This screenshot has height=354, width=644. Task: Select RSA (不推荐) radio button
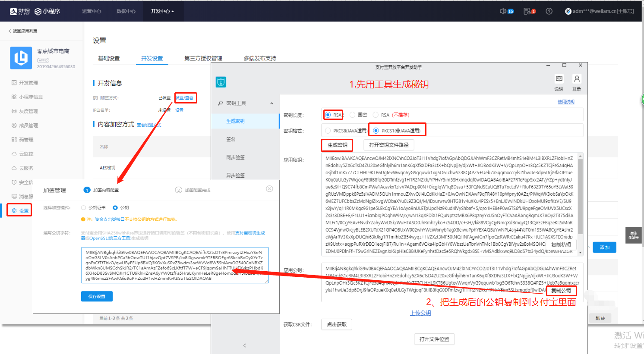point(376,115)
